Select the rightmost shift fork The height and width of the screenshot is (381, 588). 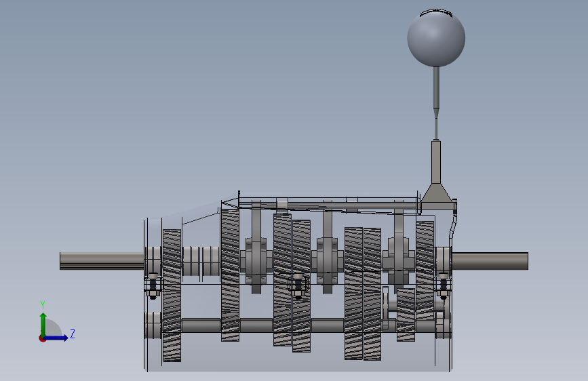[x=399, y=247]
